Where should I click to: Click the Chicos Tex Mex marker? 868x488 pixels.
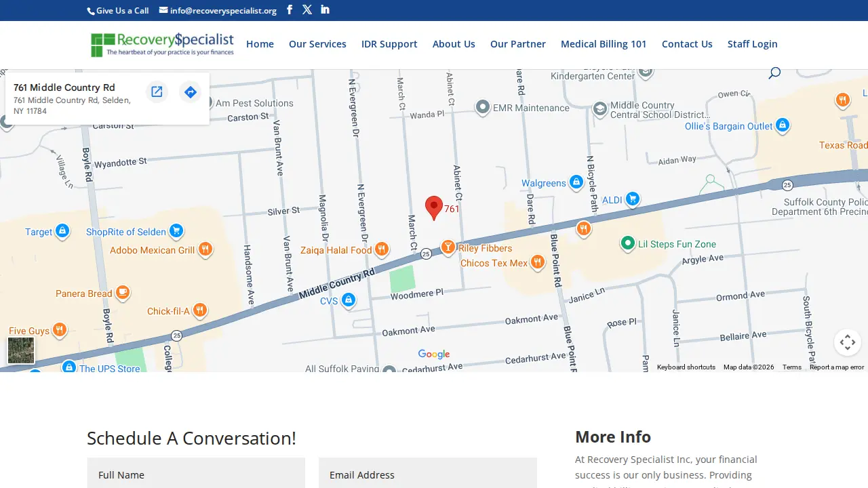[538, 262]
